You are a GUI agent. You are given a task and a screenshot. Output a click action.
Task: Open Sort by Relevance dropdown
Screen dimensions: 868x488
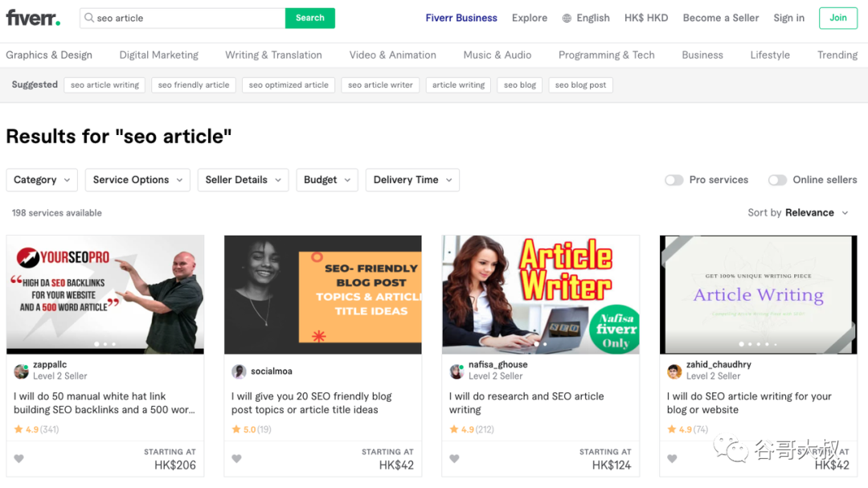(x=798, y=213)
